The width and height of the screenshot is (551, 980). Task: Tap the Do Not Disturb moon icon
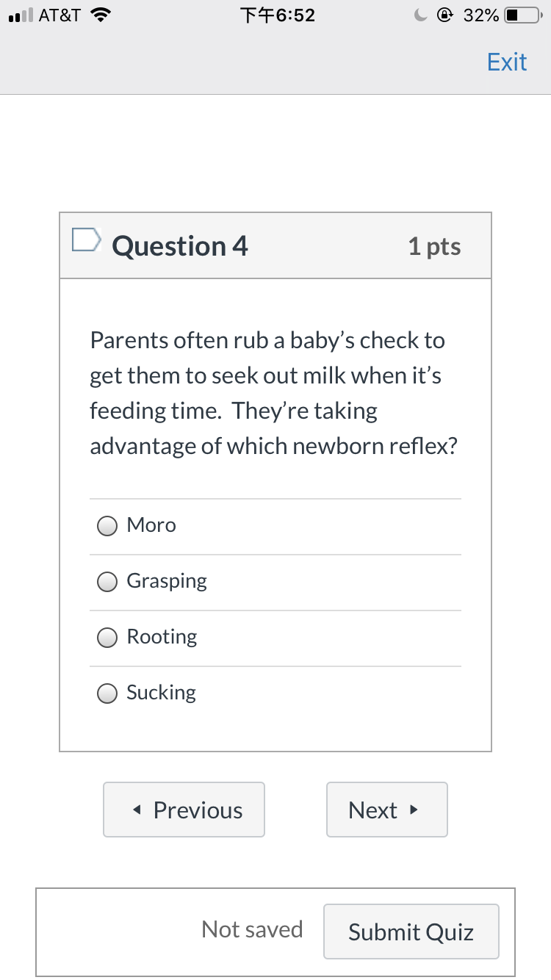pyautogui.click(x=419, y=15)
